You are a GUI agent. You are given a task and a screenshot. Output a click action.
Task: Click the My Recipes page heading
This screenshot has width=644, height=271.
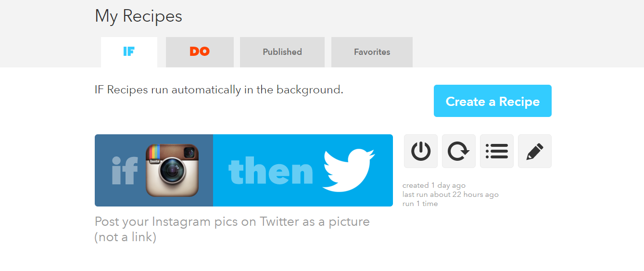click(139, 16)
